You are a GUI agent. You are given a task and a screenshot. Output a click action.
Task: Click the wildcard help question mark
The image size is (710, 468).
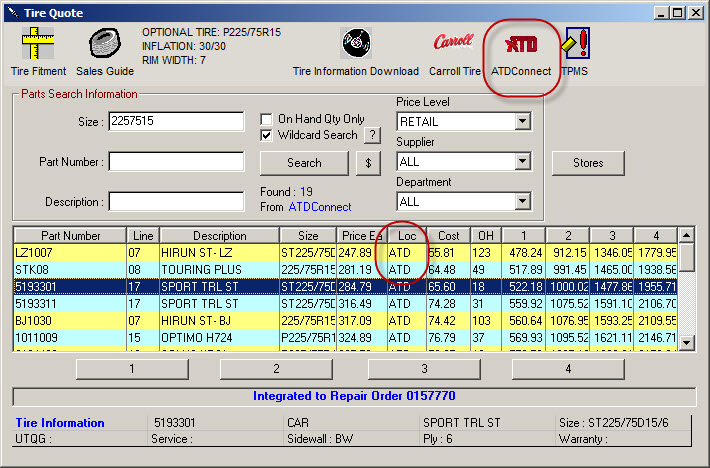(372, 135)
